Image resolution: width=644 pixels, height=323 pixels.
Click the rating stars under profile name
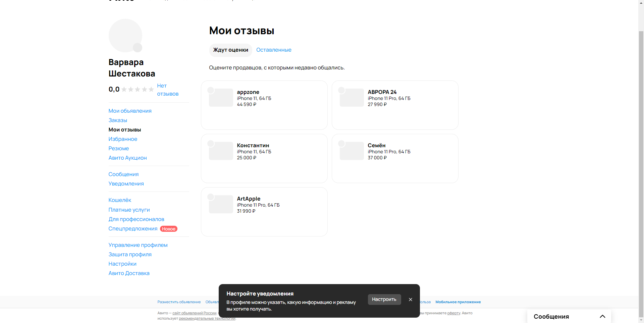[138, 89]
